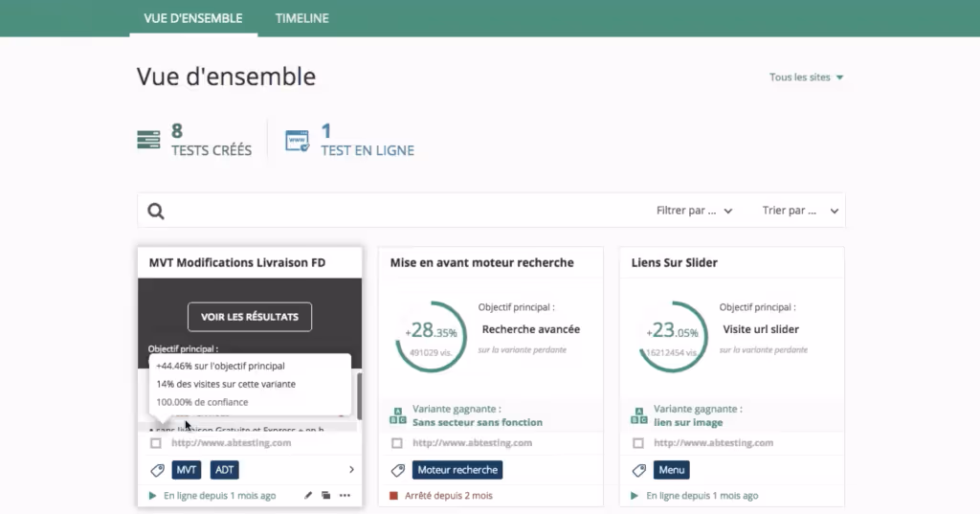The height and width of the screenshot is (514, 980).
Task: Click the search magnifier icon
Action: [x=156, y=212]
